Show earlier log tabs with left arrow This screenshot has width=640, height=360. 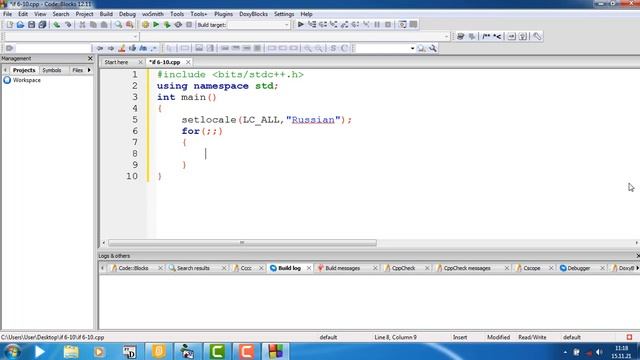(103, 268)
